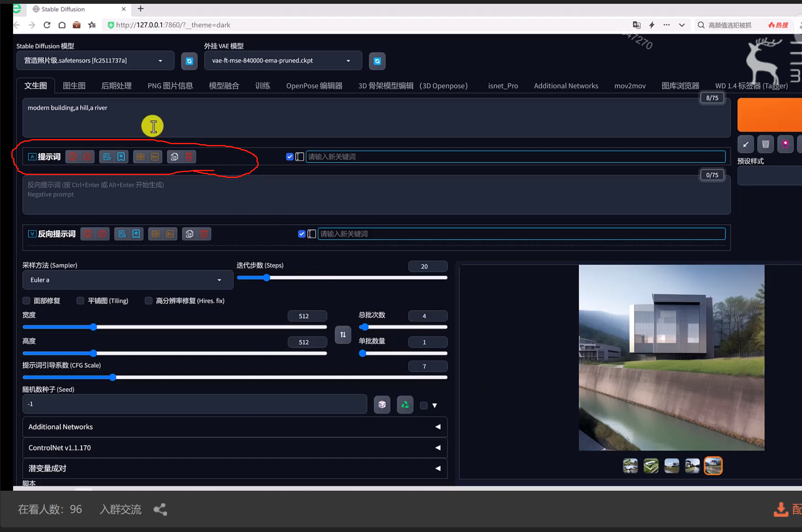Click the refresh icon next to VAE model
Viewport: 802px width, 532px height.
(377, 61)
